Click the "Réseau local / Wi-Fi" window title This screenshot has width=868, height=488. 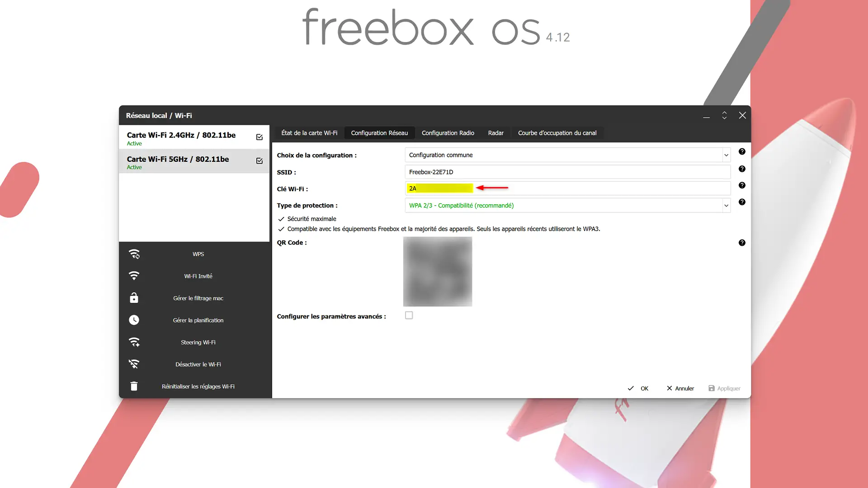[x=159, y=116]
